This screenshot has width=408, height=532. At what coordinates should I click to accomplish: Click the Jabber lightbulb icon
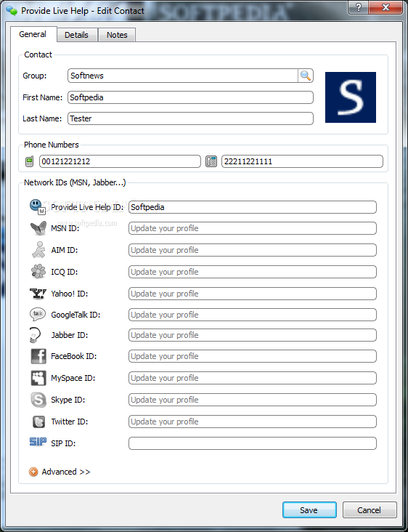pos(36,335)
